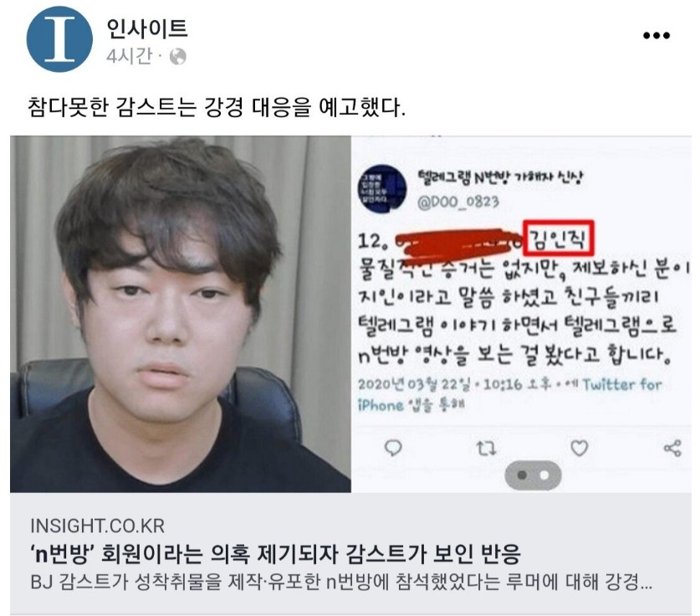This screenshot has height=616, width=700.
Task: Click the INSIGHT.CO.KR source domain
Action: click(x=97, y=526)
